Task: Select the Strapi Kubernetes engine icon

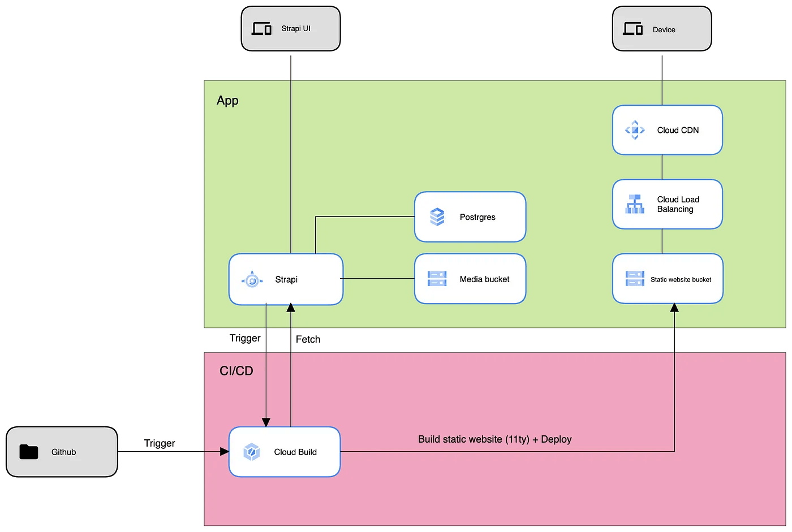Action: pos(252,280)
